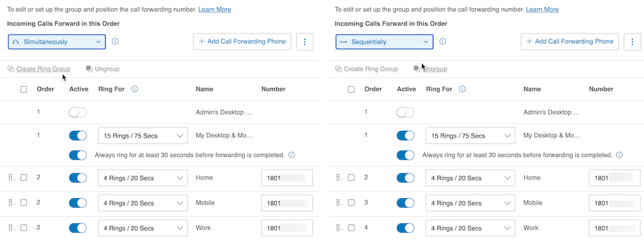The height and width of the screenshot is (244, 644).
Task: Toggle Mobile active switch in right panel
Action: [x=405, y=203]
